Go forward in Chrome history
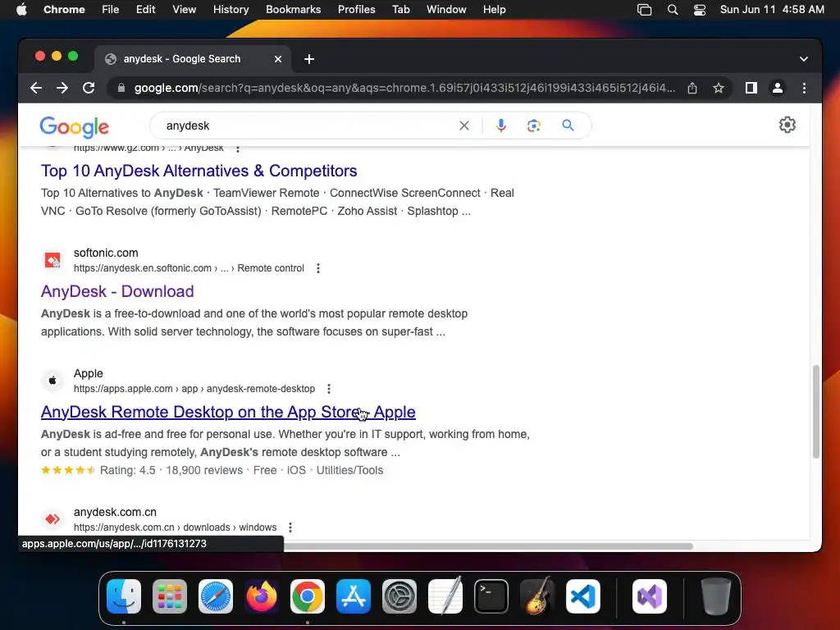 click(x=62, y=88)
